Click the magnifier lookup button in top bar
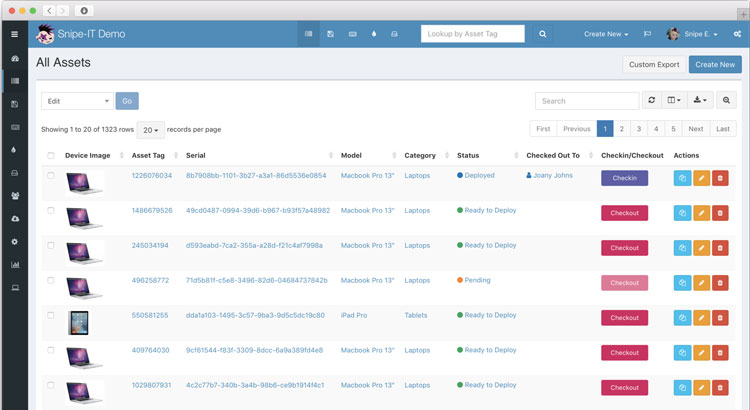The height and width of the screenshot is (410, 750). tap(542, 34)
